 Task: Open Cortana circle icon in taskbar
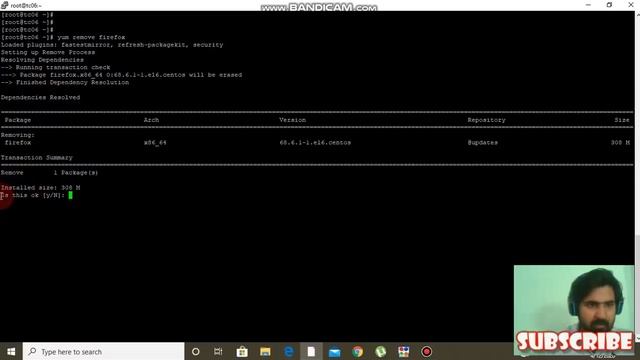click(196, 351)
